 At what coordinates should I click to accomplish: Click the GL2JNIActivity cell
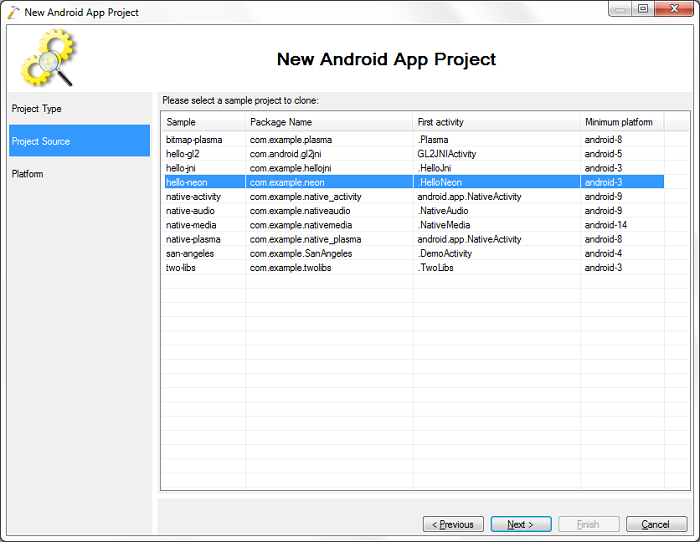(x=447, y=154)
